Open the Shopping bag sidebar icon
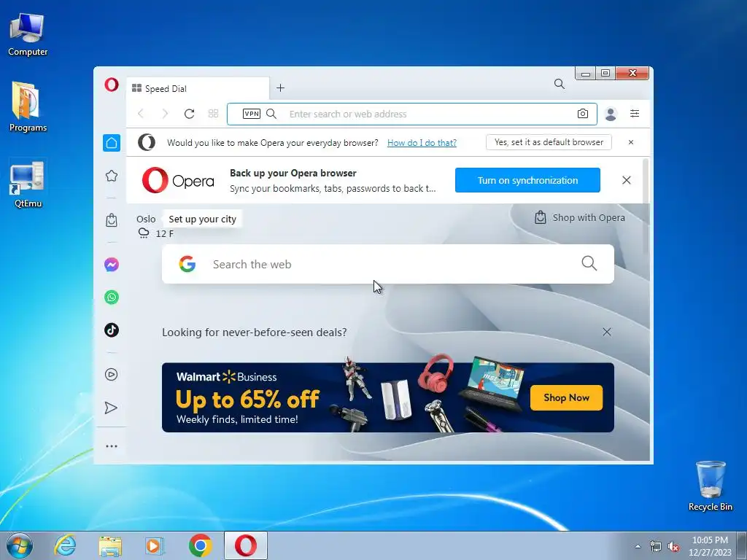Screen dimensions: 747x560 (112, 220)
